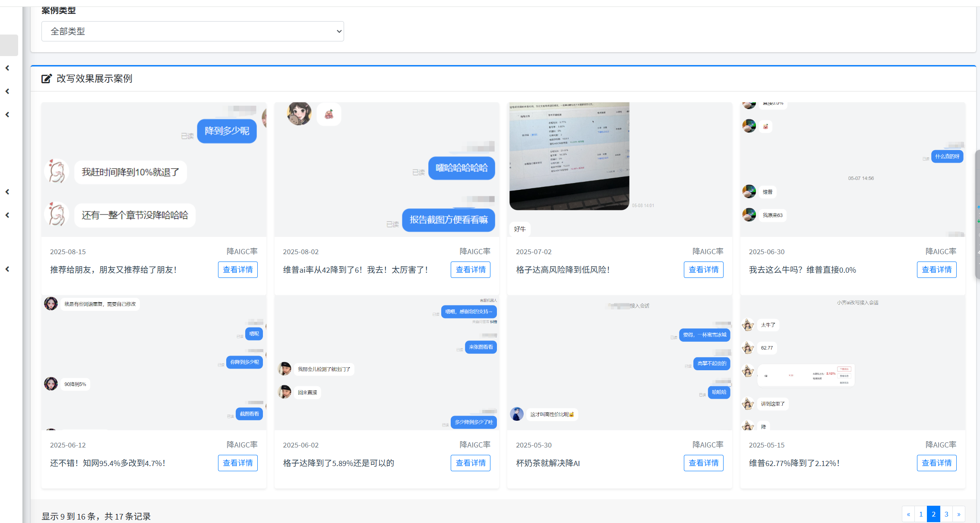Image resolution: width=980 pixels, height=523 pixels.
Task: View details for 维普ai率从42降到了6 case
Action: pyautogui.click(x=470, y=270)
